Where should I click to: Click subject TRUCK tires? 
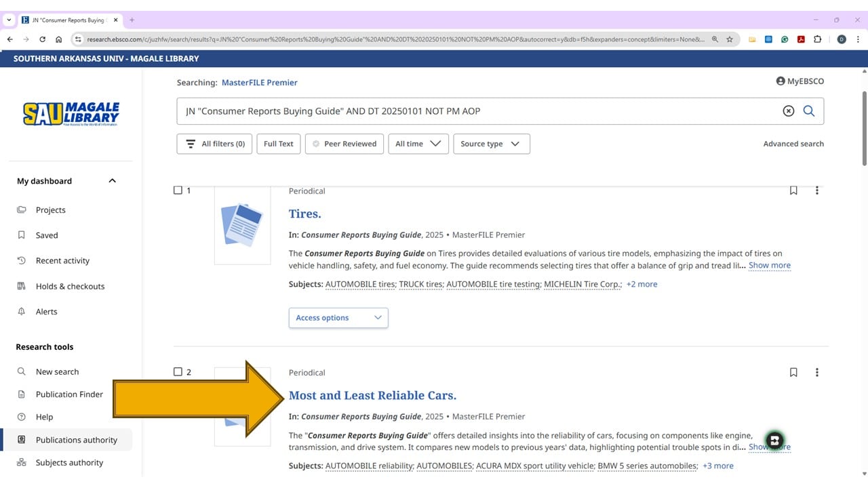pos(420,284)
